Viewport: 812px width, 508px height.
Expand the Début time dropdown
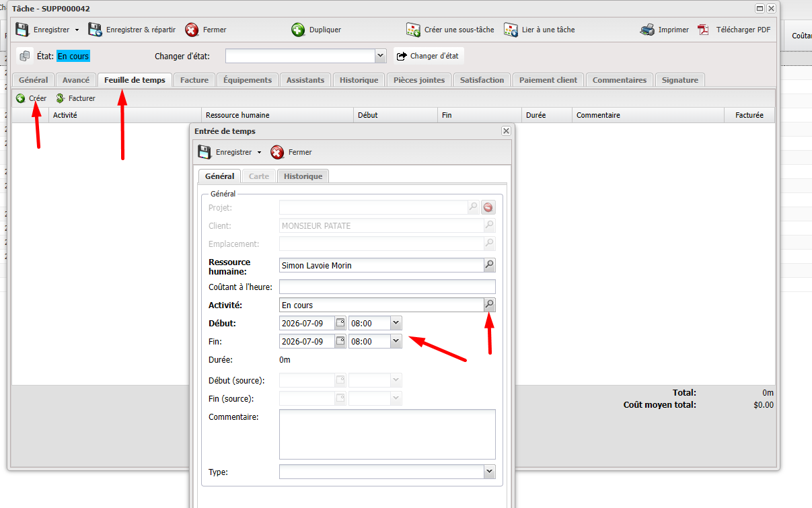tap(396, 323)
